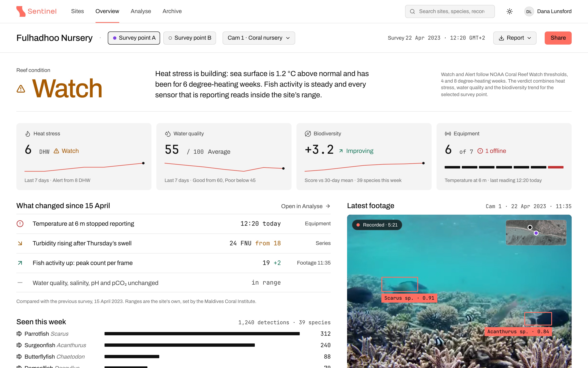588x368 pixels.
Task: Click the Equipment signal icon
Action: [x=448, y=134]
